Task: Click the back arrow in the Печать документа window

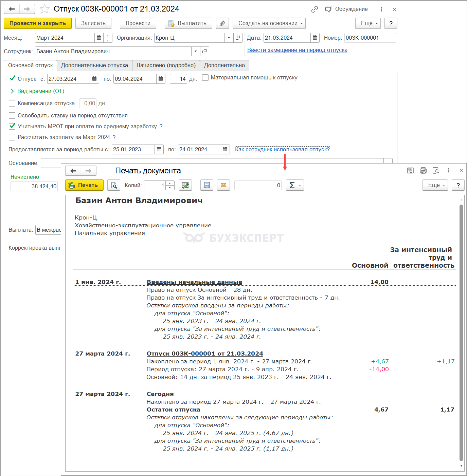Action: [x=73, y=171]
